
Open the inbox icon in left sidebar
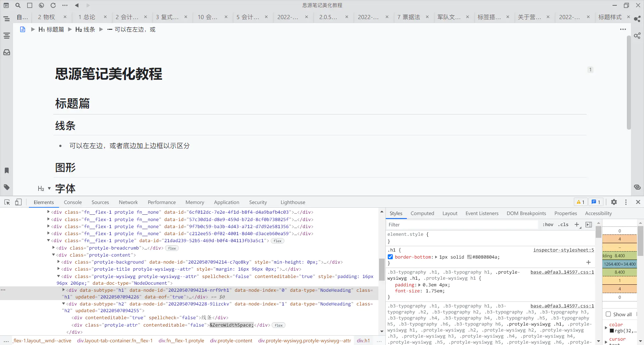pos(7,52)
